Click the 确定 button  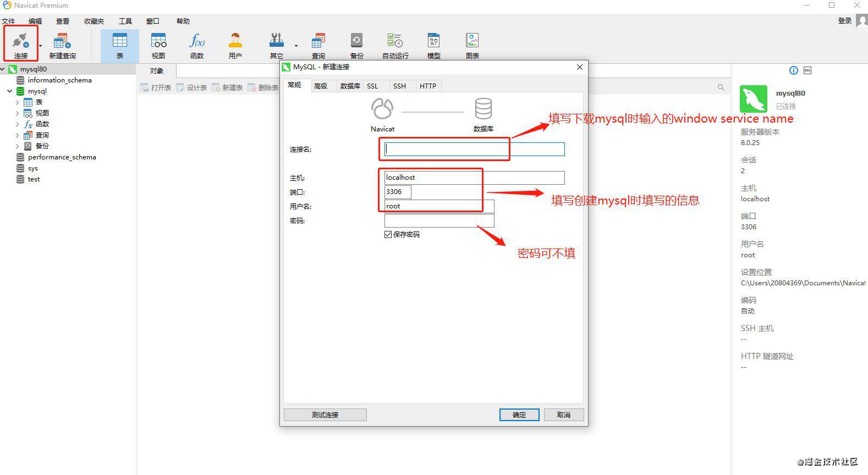519,415
